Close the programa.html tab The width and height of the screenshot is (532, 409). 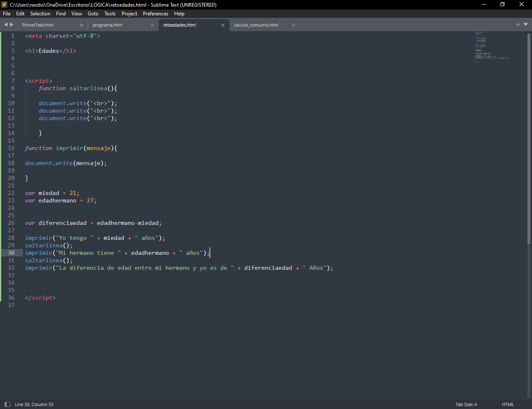tap(152, 25)
